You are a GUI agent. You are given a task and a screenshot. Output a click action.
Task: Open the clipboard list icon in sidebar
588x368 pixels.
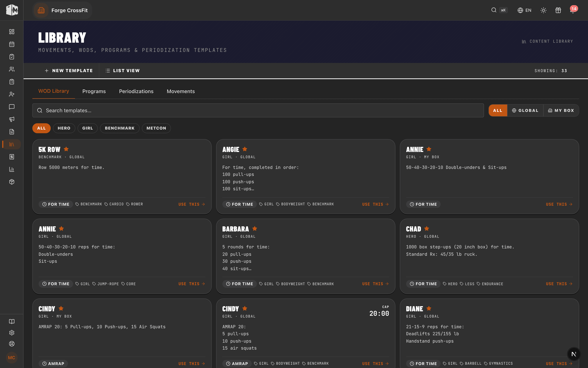coord(12,82)
